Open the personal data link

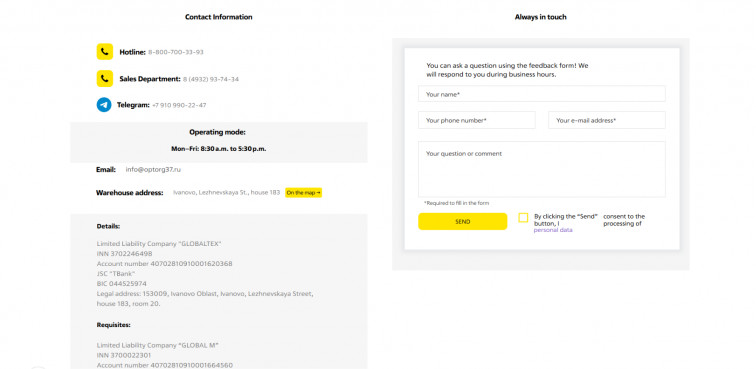click(x=553, y=231)
